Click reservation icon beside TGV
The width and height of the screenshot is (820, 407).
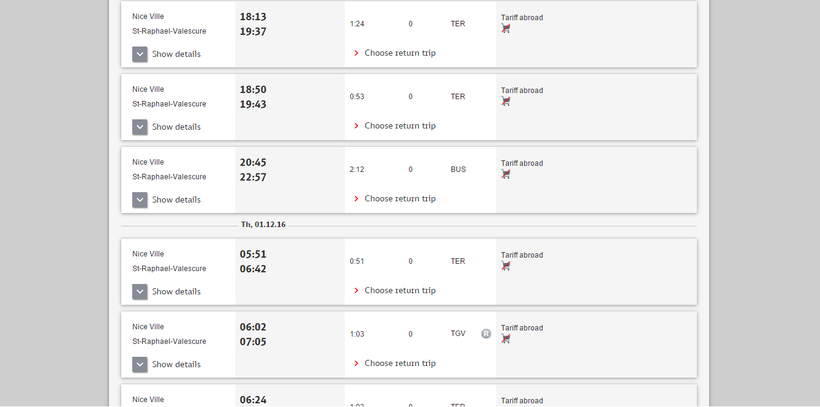click(x=486, y=334)
